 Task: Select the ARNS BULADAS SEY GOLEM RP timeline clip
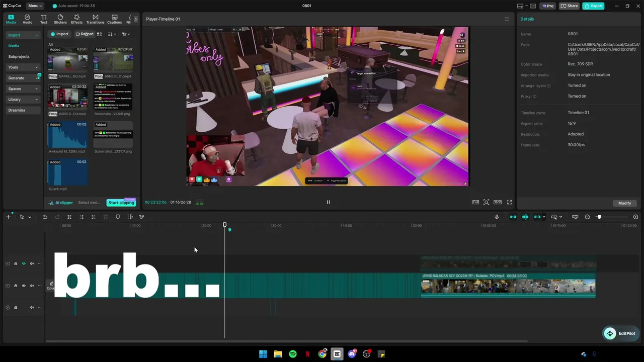(508, 285)
